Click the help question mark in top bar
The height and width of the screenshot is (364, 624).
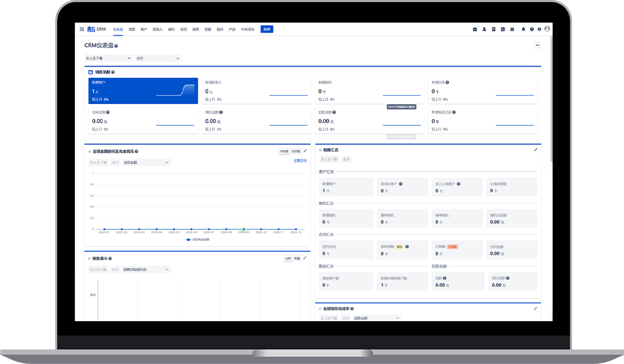pyautogui.click(x=532, y=29)
